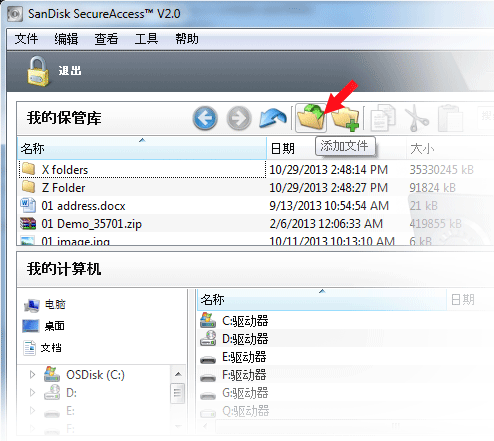The width and height of the screenshot is (494, 441).
Task: Expand the D: drive tree node
Action: [x=32, y=393]
